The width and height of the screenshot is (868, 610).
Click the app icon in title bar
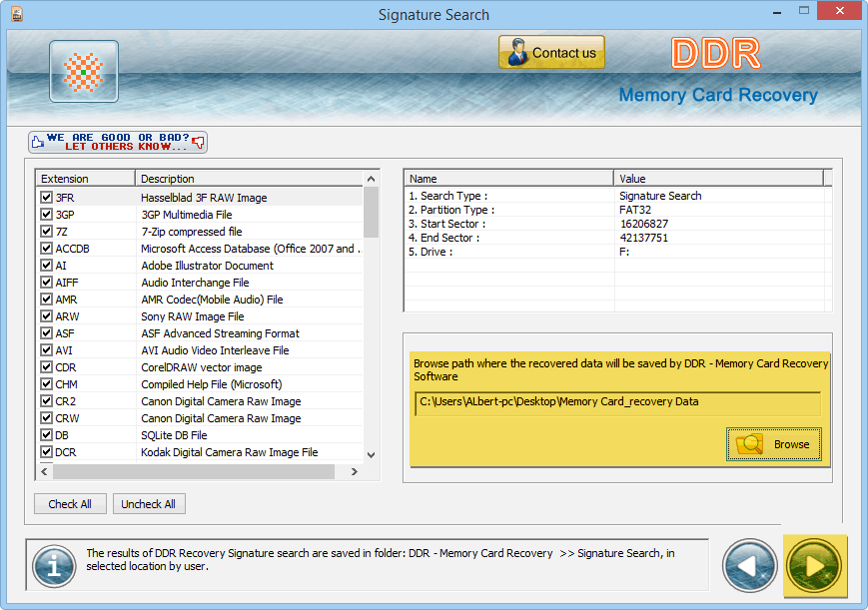(17, 14)
